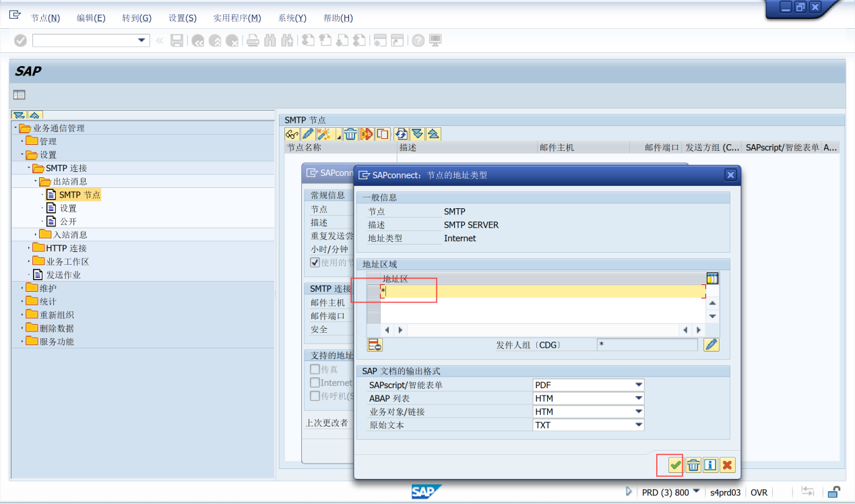Select the SMTP 节点 tree item
Image resolution: width=855 pixels, height=504 pixels.
pos(80,195)
